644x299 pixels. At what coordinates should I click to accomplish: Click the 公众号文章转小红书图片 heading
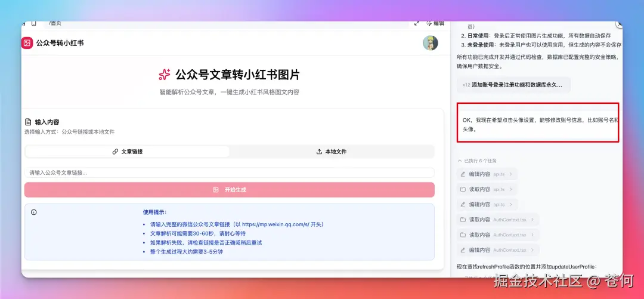(x=237, y=75)
